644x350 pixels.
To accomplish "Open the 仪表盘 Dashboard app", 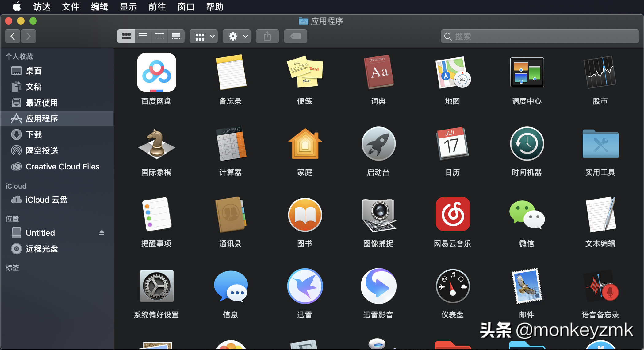I will 453,286.
